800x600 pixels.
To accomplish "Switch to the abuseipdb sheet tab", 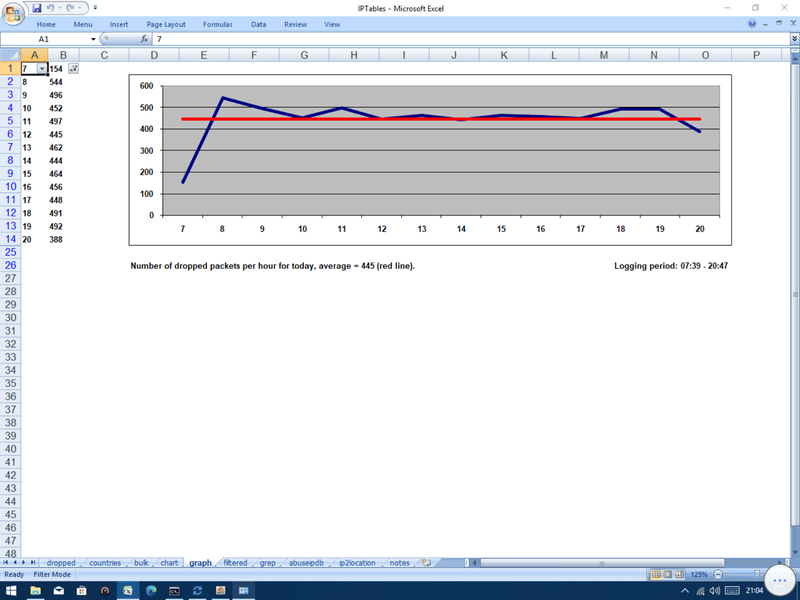I will [306, 563].
